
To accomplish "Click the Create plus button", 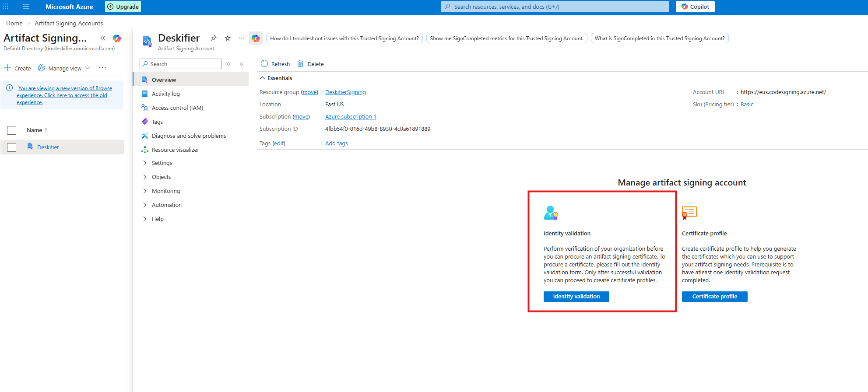I will click(18, 68).
